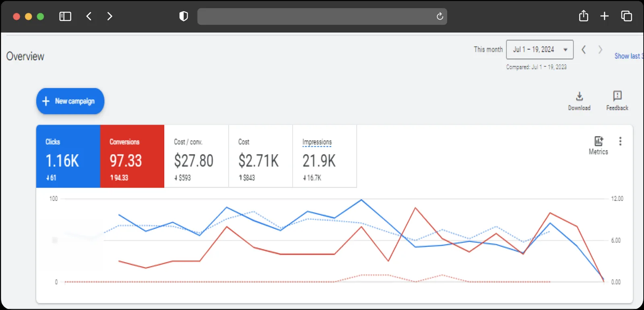
Task: Reload the page with the refresh icon
Action: click(440, 16)
